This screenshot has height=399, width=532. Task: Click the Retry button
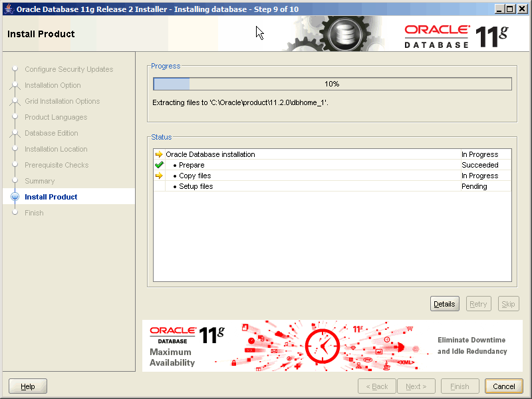coord(478,304)
